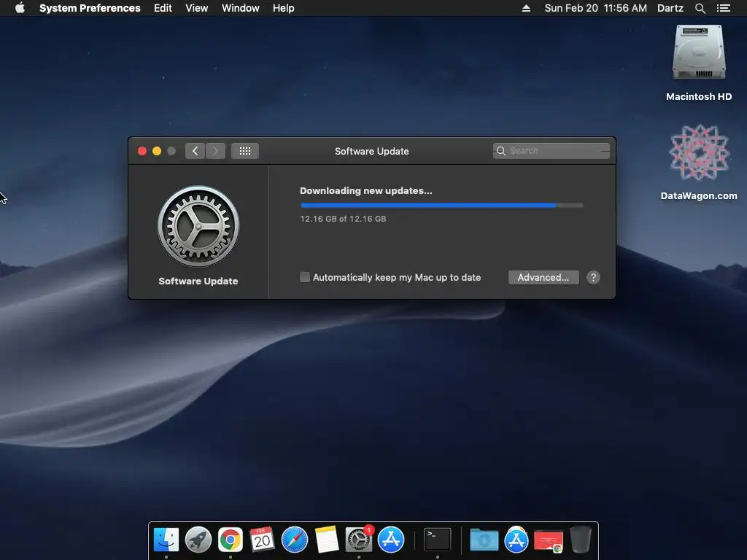Open Terminal from the Dock
The width and height of the screenshot is (747, 560).
pyautogui.click(x=438, y=540)
